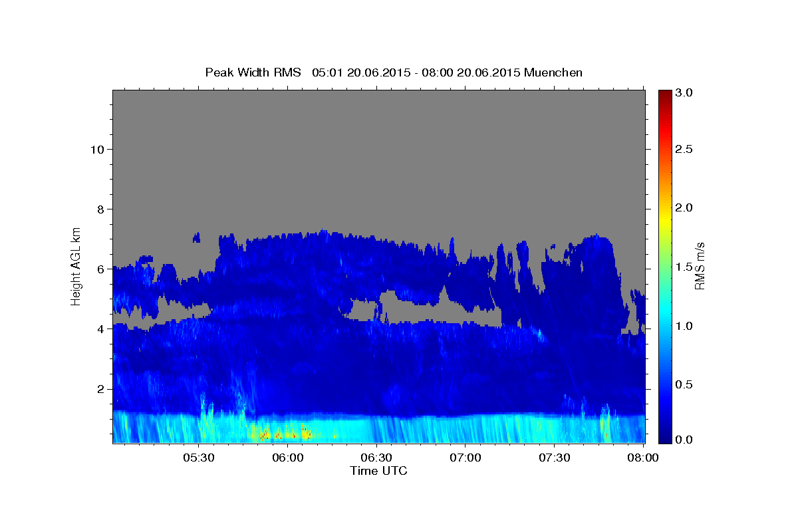The height and width of the screenshot is (532, 798).
Task: Click the '06:00' time axis label
Action: pos(287,458)
